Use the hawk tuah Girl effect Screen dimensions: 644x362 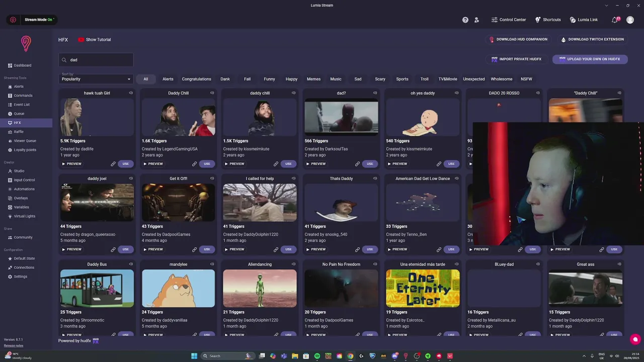click(125, 164)
